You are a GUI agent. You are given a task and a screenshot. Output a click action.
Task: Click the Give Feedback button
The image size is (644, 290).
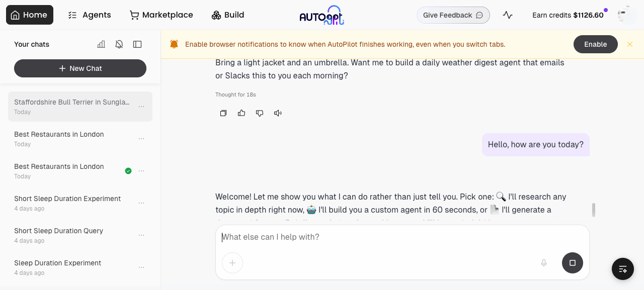[453, 15]
